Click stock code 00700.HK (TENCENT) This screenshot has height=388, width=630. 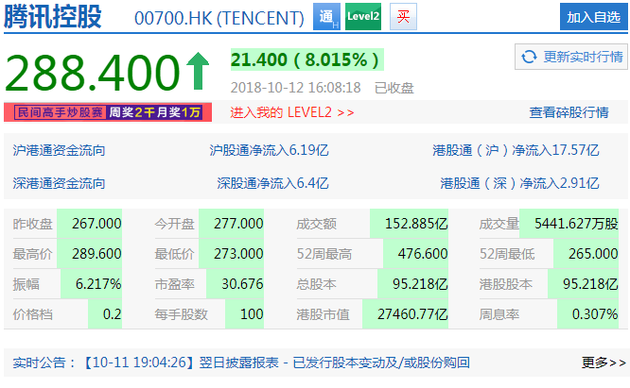[219, 18]
